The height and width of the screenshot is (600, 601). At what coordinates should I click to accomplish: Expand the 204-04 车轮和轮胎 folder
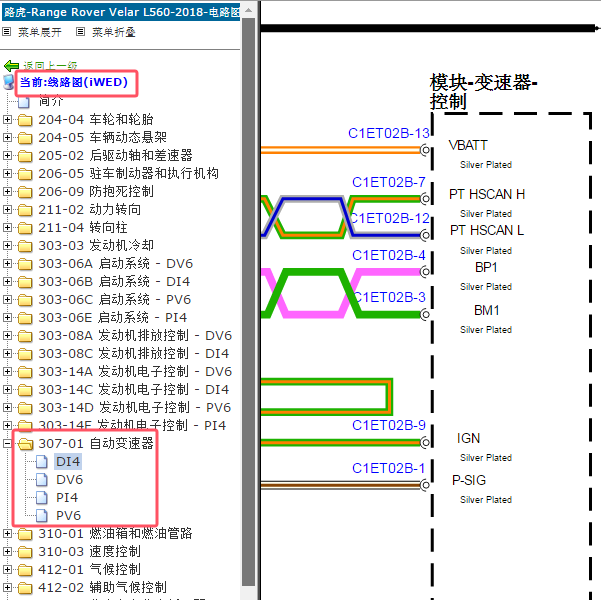(7, 120)
